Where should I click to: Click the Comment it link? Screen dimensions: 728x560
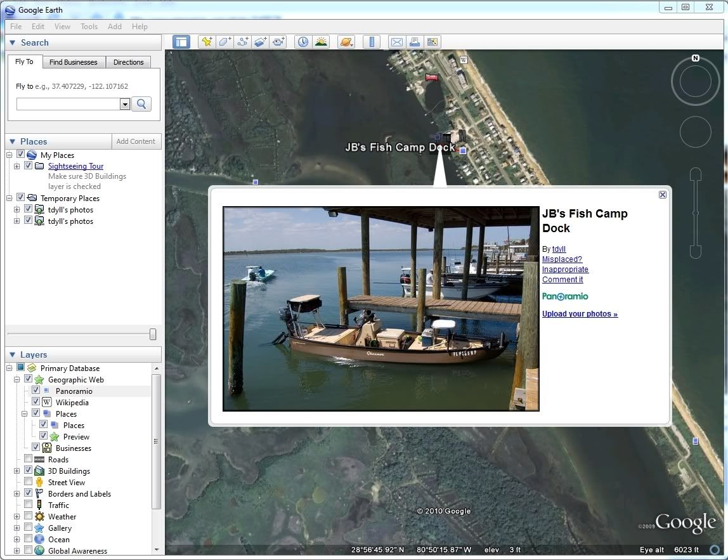pyautogui.click(x=562, y=280)
